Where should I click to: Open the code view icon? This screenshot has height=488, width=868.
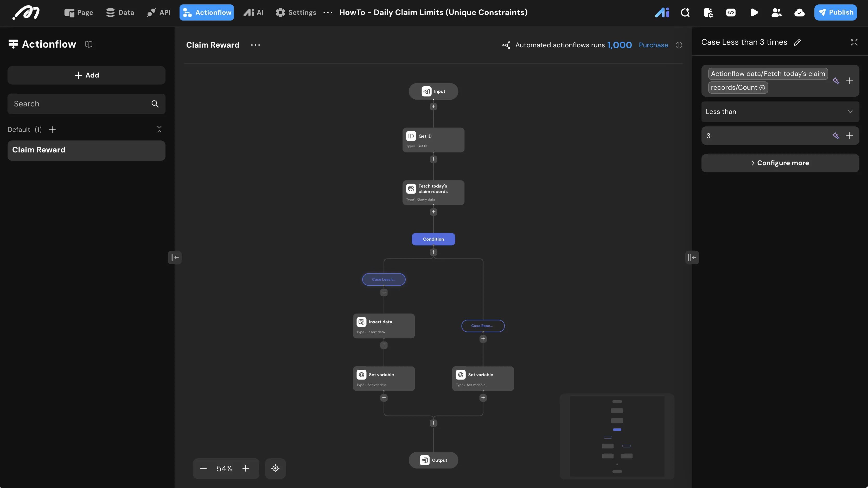[731, 12]
